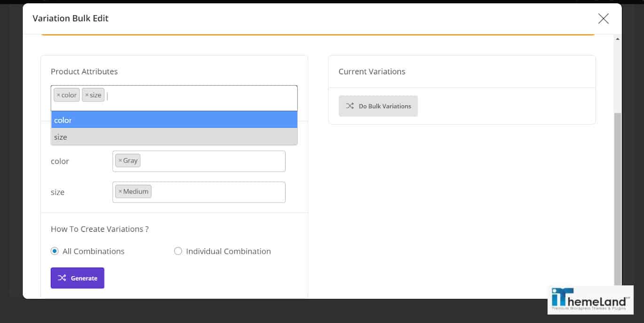Screen dimensions: 644x323
Task: Close the Variation Bulk Edit dialog
Action: (603, 18)
